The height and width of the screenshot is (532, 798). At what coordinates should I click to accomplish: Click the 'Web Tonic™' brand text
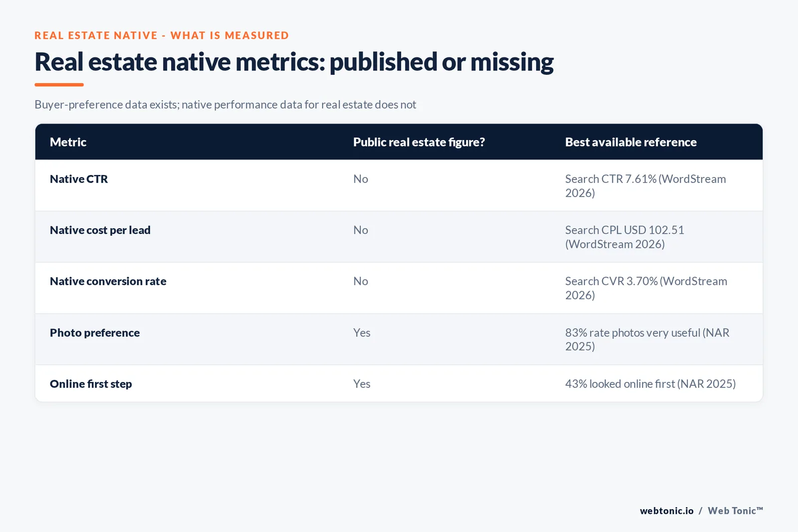tap(735, 511)
